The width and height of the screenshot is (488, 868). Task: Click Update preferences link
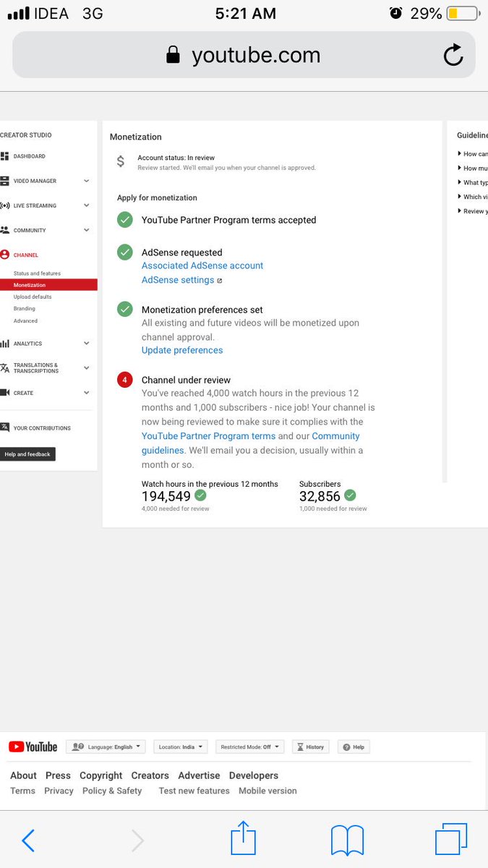[x=182, y=350]
